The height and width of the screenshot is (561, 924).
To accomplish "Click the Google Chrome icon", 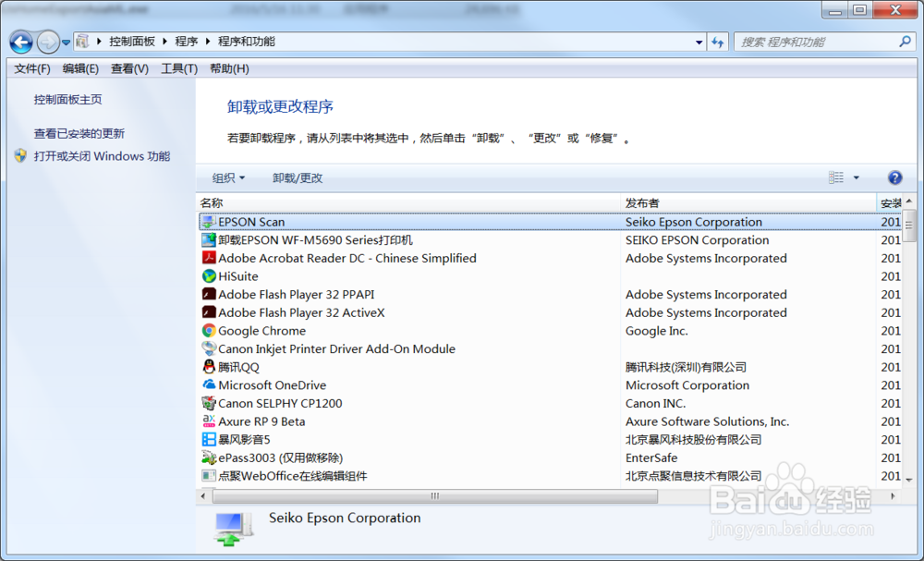I will tap(208, 331).
